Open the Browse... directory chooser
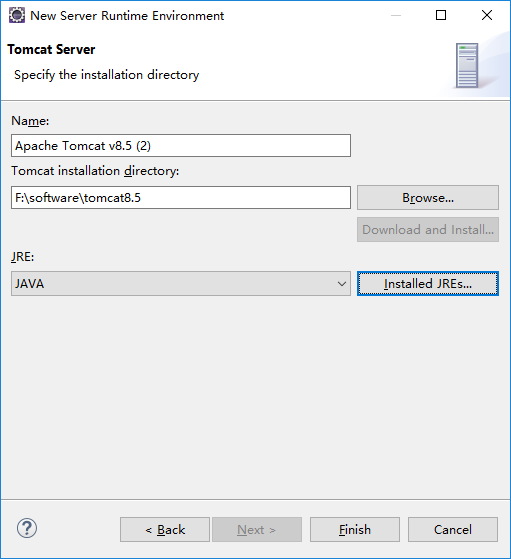511x559 pixels. click(x=428, y=198)
